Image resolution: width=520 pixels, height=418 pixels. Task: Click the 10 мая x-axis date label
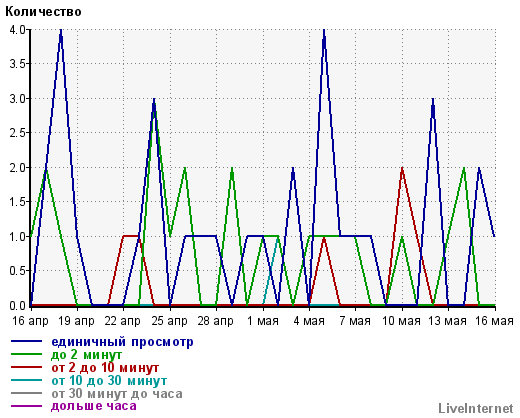point(401,321)
